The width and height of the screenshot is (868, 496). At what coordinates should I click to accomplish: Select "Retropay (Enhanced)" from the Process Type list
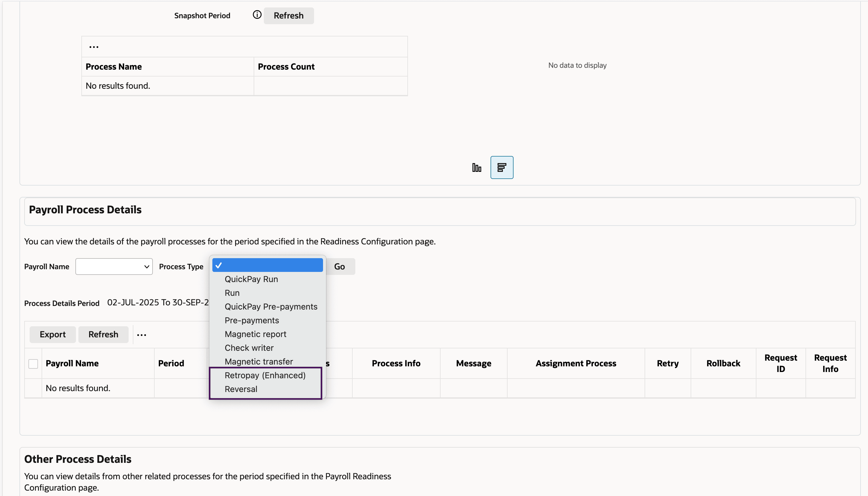click(x=265, y=375)
